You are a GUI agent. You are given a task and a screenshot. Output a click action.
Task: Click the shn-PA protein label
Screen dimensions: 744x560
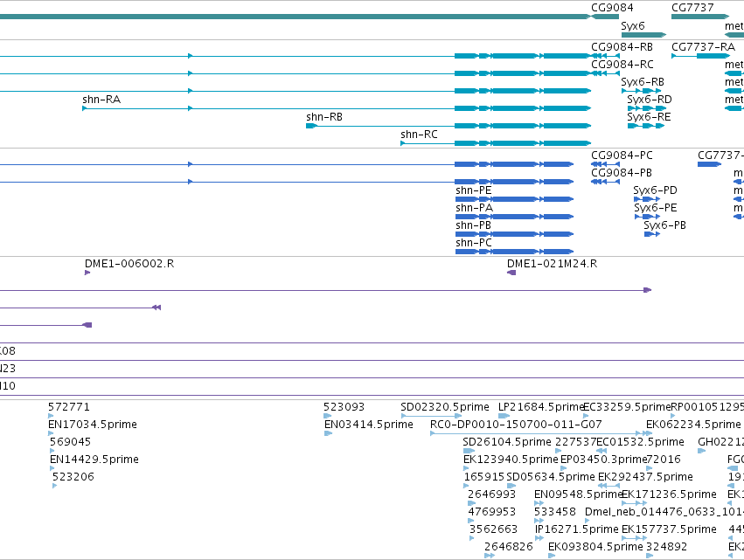pyautogui.click(x=474, y=208)
